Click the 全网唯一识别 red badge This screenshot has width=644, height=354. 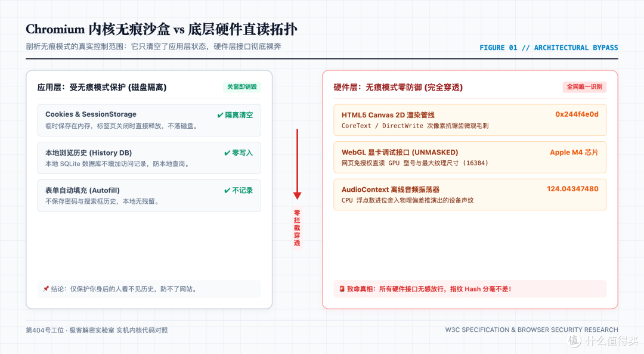[584, 86]
